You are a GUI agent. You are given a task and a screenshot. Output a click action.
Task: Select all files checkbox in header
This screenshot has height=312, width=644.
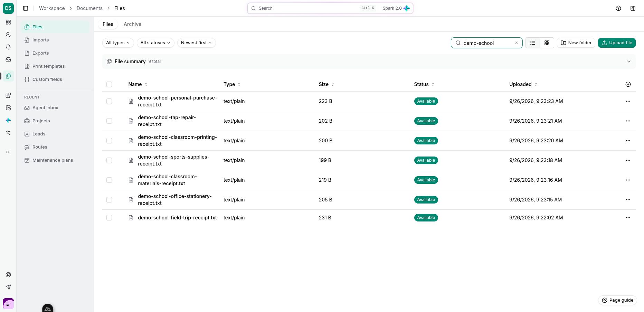(109, 84)
